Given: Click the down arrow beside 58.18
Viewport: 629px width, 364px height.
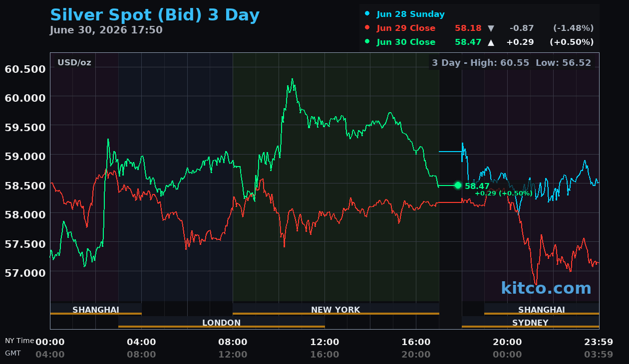Looking at the screenshot, I should click(x=491, y=28).
